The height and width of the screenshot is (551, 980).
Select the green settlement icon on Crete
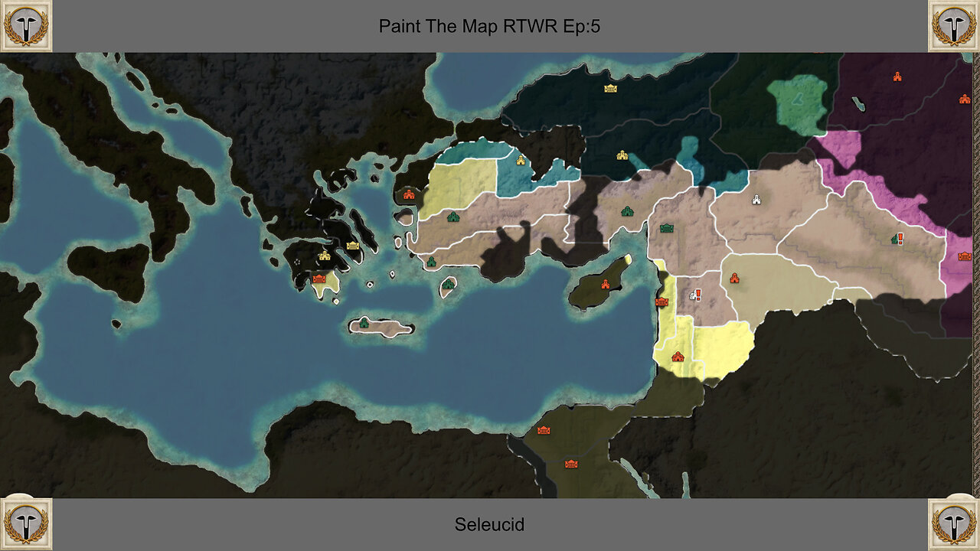tap(364, 324)
